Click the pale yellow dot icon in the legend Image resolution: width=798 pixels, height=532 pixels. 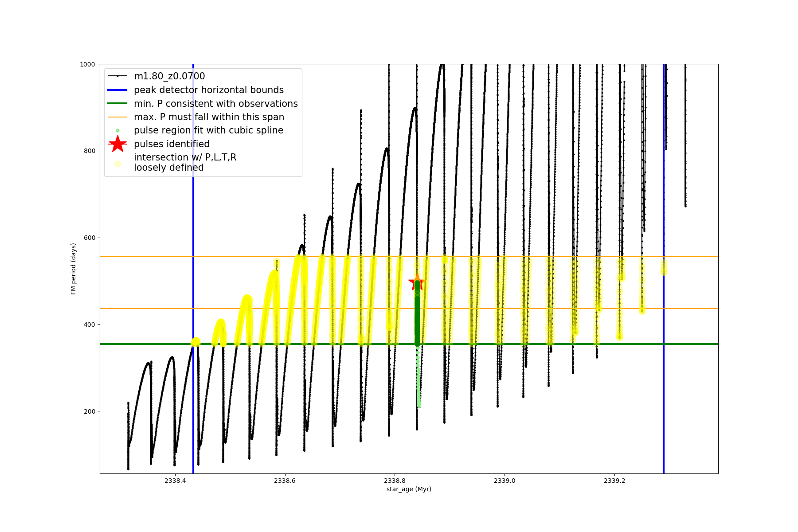coord(117,164)
